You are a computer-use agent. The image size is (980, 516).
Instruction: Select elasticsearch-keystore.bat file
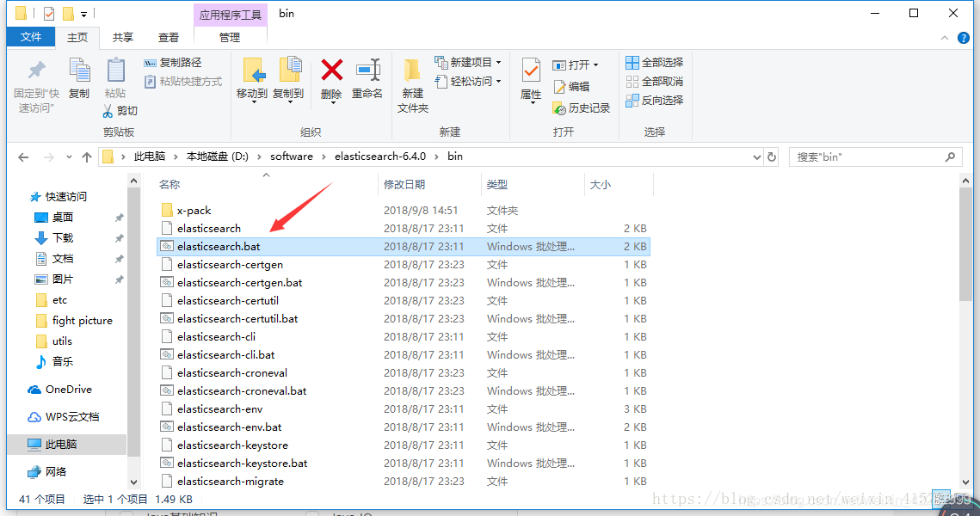pyautogui.click(x=242, y=464)
